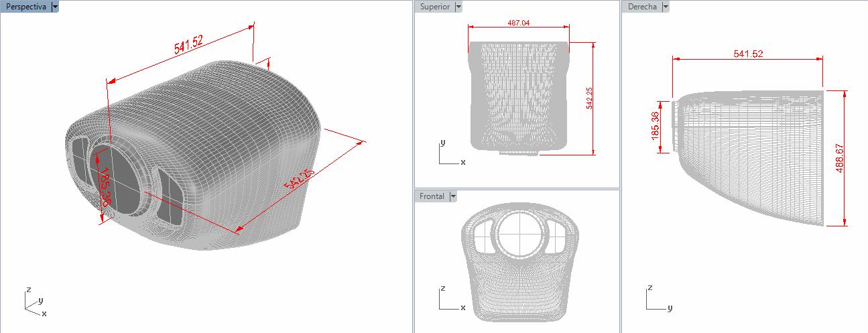Select the Frontal viewport title label

[432, 196]
